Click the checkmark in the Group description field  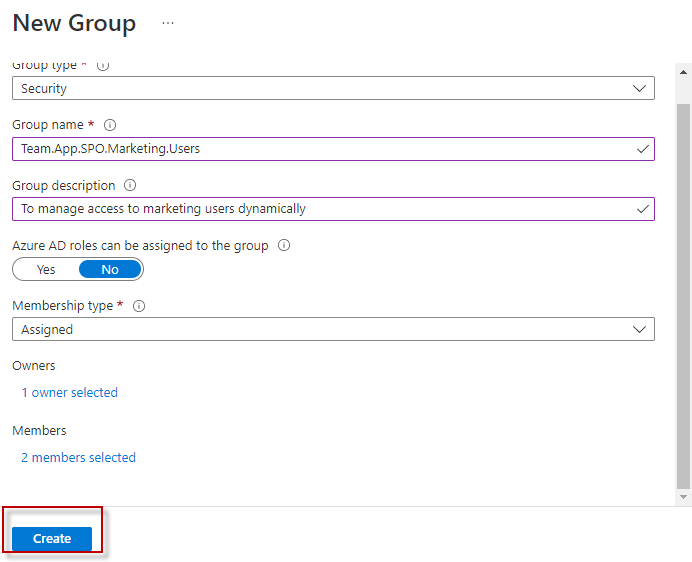tap(642, 209)
